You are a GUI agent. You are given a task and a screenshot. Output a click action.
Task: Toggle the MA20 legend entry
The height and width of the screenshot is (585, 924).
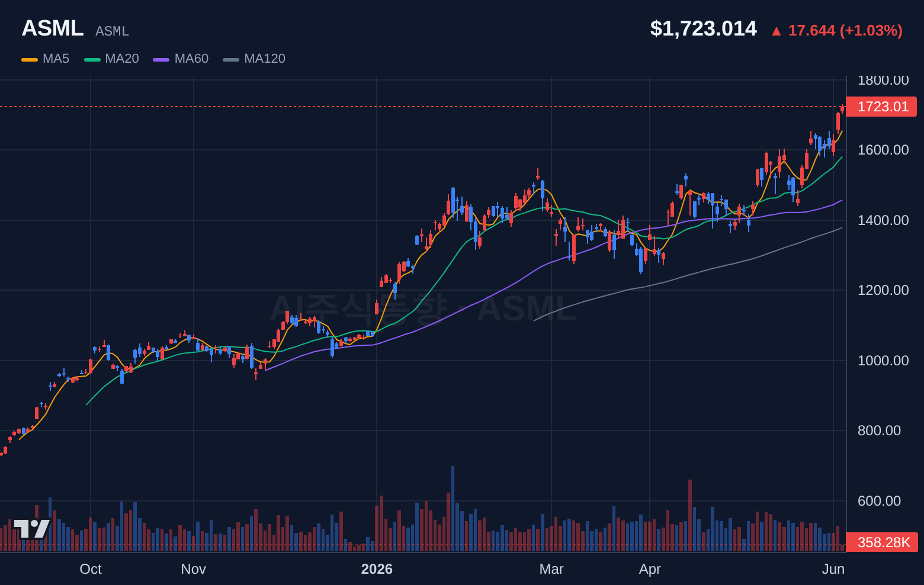click(111, 59)
